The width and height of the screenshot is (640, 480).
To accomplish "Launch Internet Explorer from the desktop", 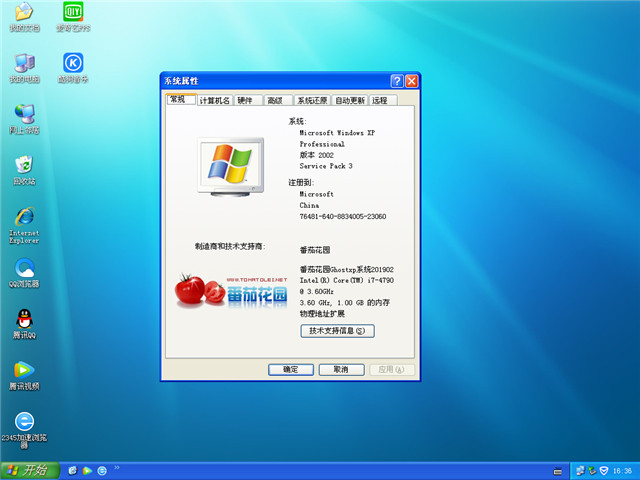I will [24, 225].
